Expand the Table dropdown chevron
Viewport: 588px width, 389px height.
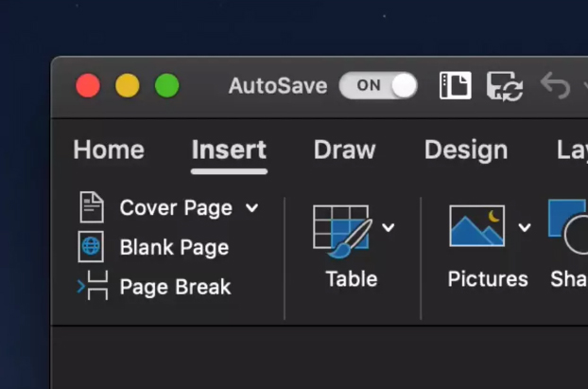pos(388,227)
